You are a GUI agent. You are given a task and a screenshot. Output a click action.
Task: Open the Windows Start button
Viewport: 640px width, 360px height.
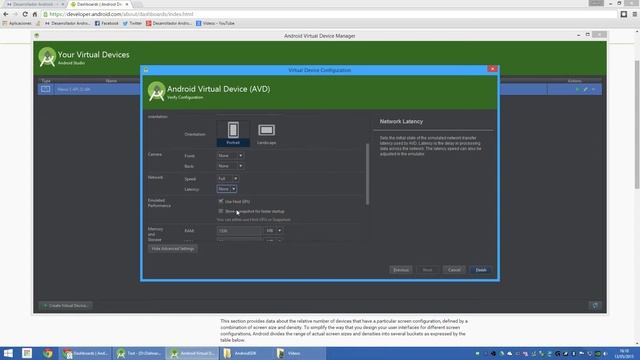[x=8, y=353]
